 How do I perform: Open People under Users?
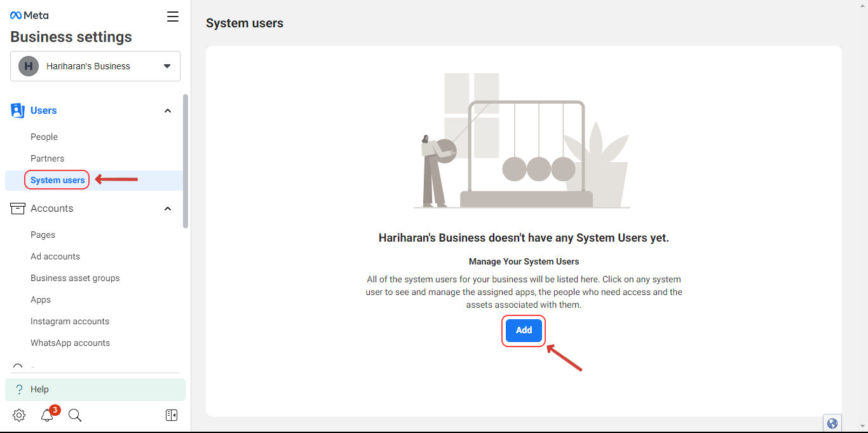point(44,137)
